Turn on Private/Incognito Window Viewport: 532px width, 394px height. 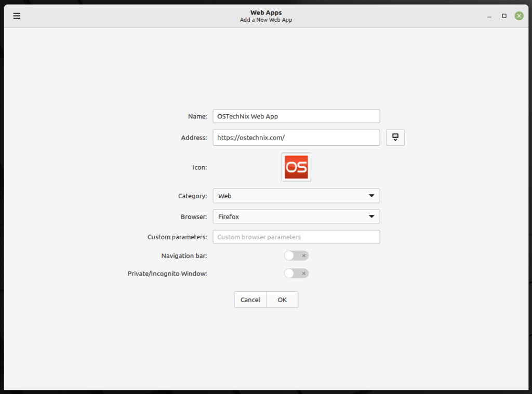pyautogui.click(x=296, y=273)
